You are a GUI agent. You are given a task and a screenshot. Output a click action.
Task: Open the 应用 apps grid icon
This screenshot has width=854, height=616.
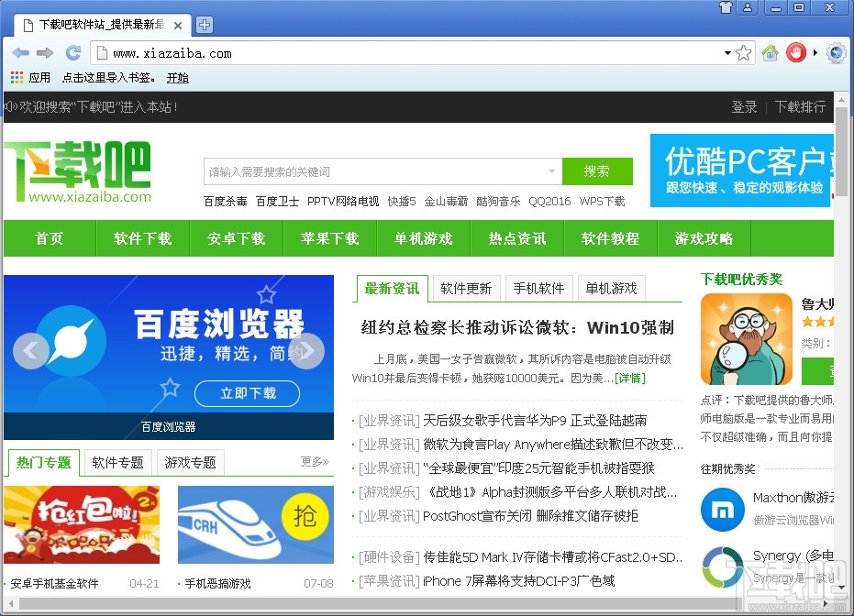[x=17, y=77]
